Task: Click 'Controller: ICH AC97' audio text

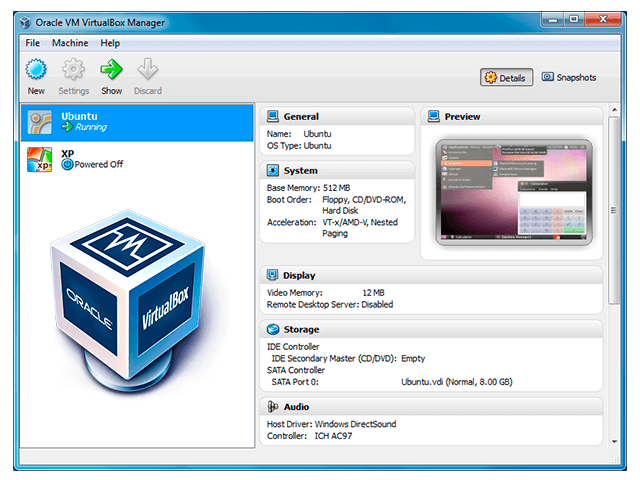Action: pyautogui.click(x=309, y=436)
